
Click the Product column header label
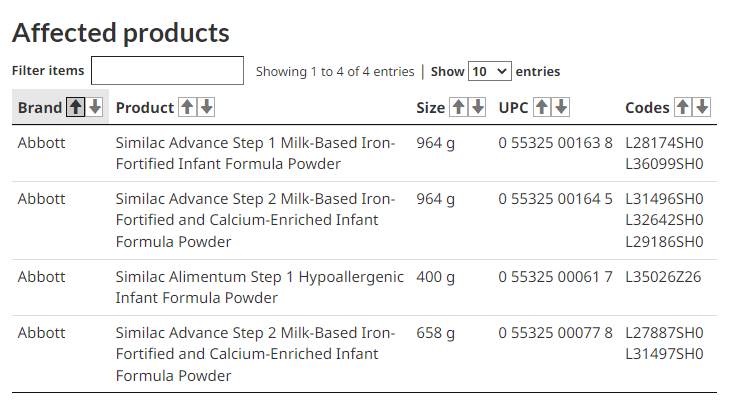pyautogui.click(x=145, y=108)
